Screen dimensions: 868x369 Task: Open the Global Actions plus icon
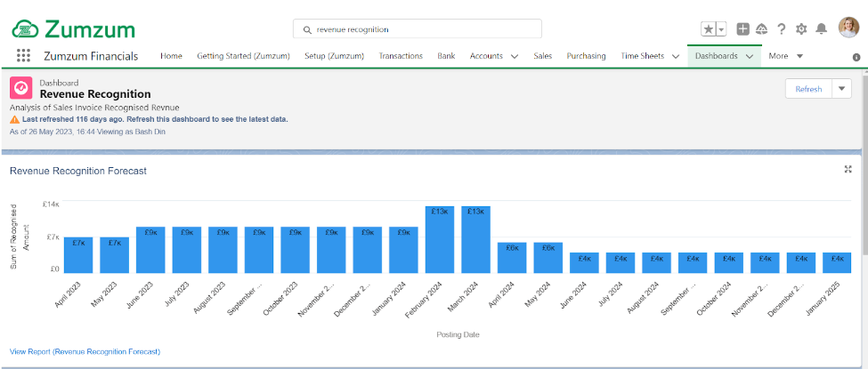click(x=742, y=29)
